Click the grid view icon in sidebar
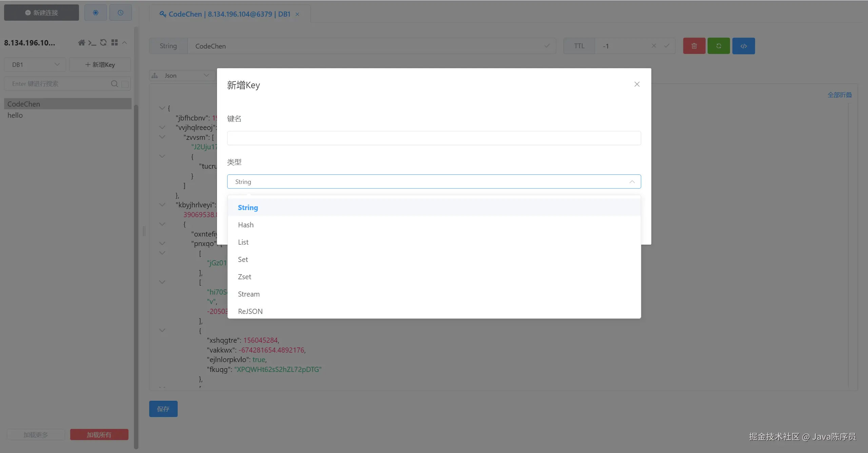 [115, 43]
